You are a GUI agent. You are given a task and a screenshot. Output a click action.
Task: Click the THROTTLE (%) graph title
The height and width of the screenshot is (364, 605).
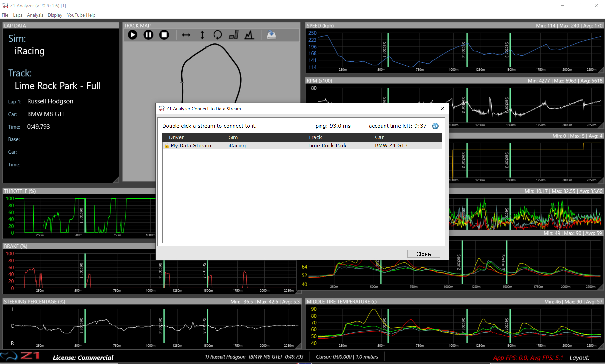20,191
